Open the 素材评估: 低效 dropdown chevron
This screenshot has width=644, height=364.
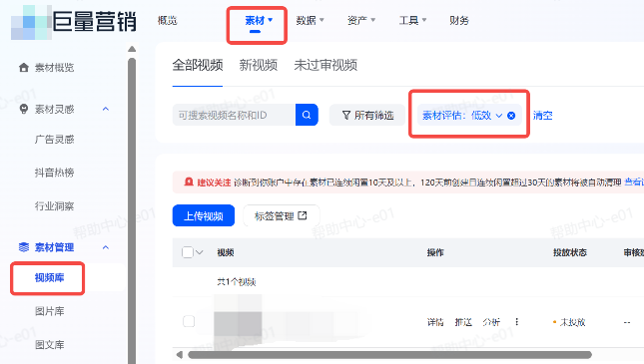point(499,116)
